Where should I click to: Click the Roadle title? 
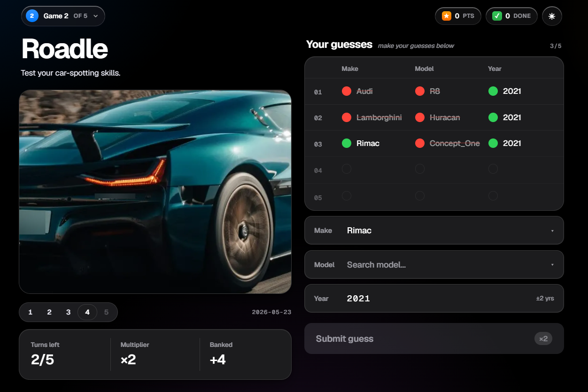(x=64, y=49)
